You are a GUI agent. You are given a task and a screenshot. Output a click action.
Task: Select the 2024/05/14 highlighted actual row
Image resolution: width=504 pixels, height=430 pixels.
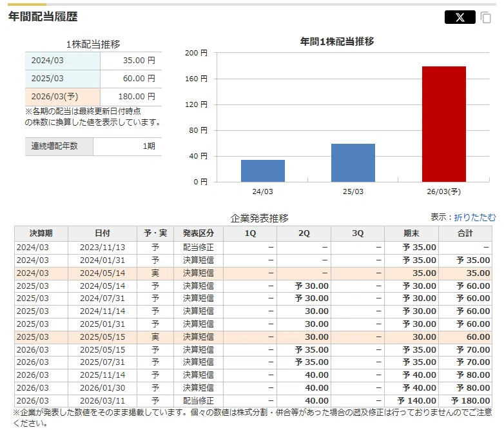253,273
